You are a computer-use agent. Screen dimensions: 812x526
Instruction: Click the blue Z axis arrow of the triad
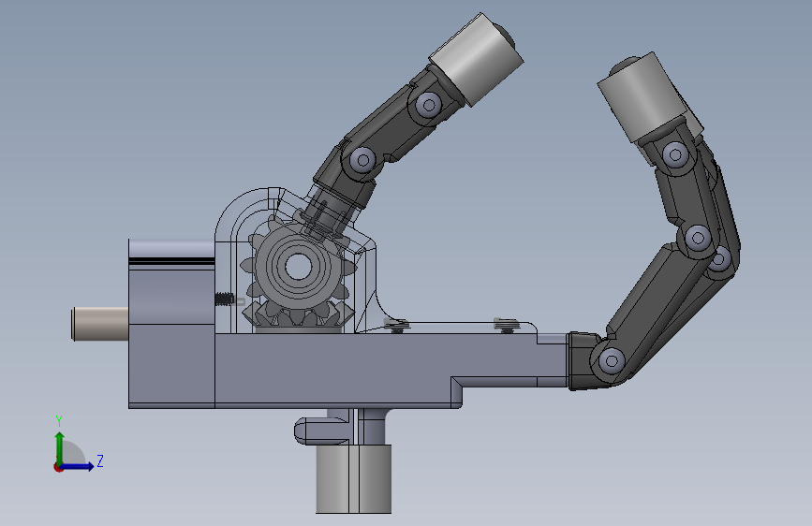(x=78, y=466)
